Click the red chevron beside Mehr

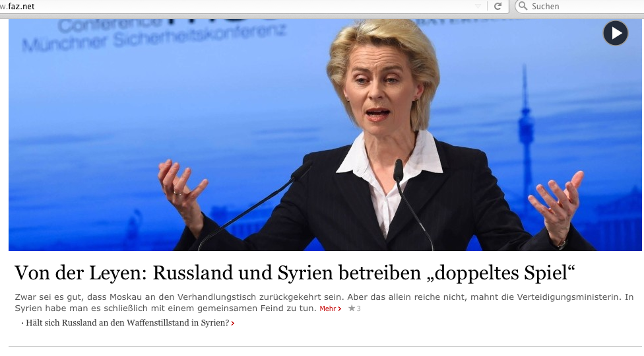click(340, 309)
